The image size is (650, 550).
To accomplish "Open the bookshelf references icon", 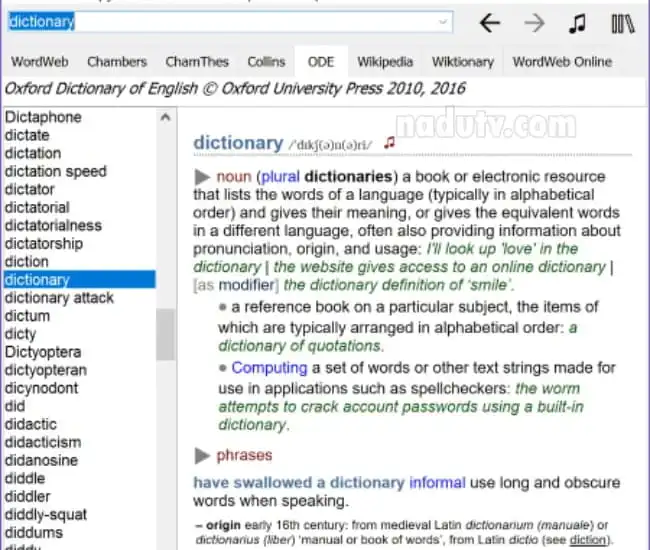I will tap(623, 24).
